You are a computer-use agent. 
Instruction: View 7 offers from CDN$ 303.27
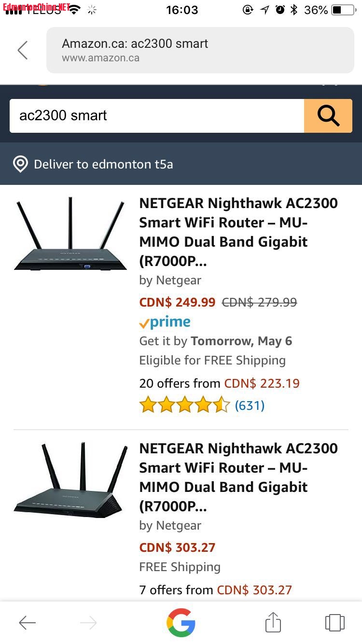point(215,590)
